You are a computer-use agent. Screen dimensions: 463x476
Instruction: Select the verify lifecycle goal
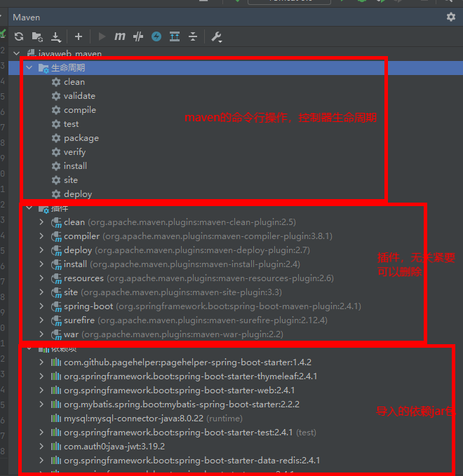pyautogui.click(x=75, y=152)
